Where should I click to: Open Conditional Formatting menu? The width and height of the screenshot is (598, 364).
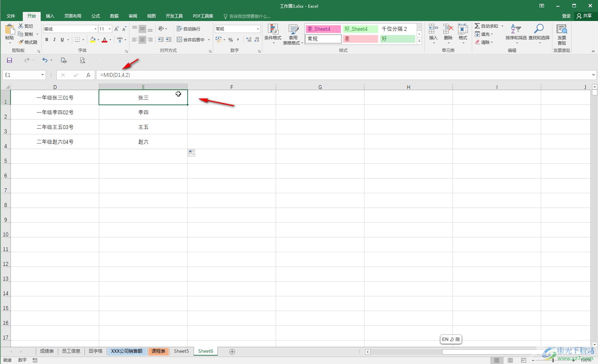click(x=273, y=34)
